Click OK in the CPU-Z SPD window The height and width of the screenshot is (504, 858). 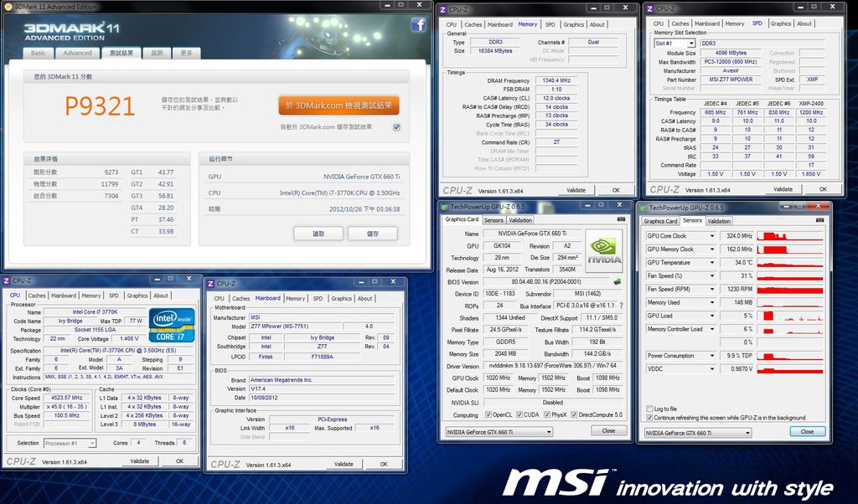click(823, 189)
